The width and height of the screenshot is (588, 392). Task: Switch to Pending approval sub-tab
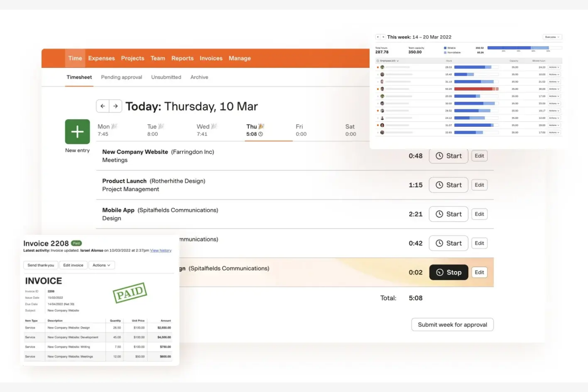121,77
